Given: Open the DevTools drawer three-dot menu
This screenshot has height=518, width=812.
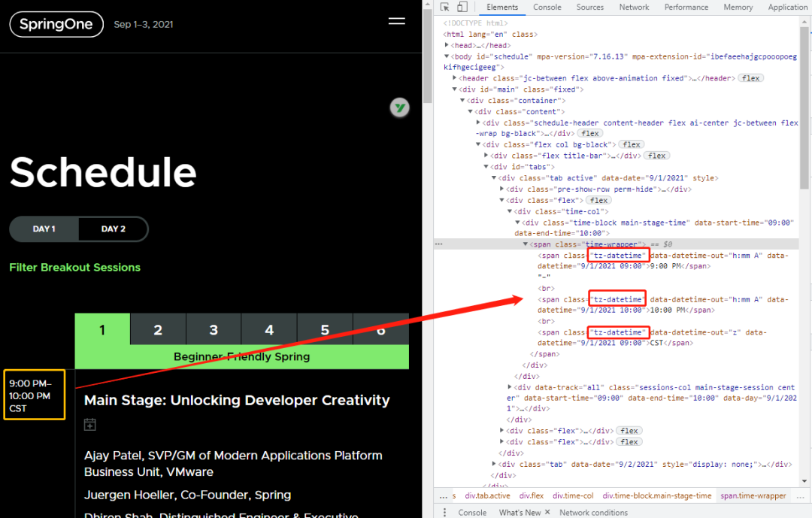Looking at the screenshot, I should pyautogui.click(x=444, y=512).
